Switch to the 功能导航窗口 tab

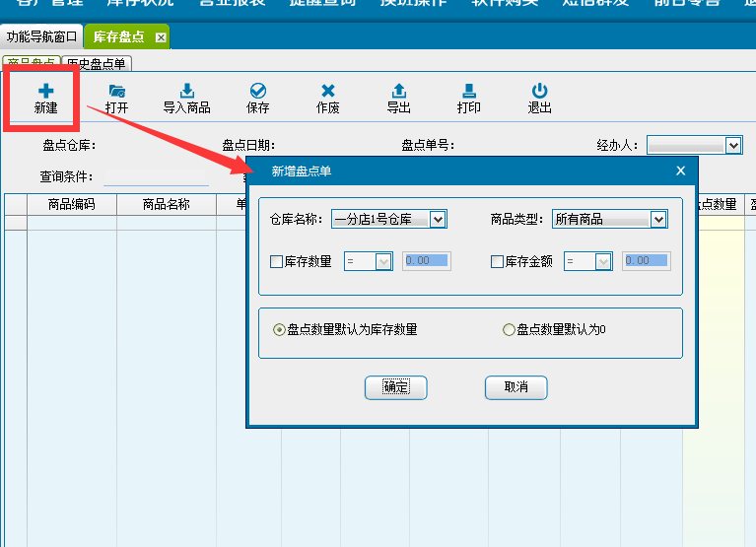pyautogui.click(x=41, y=37)
